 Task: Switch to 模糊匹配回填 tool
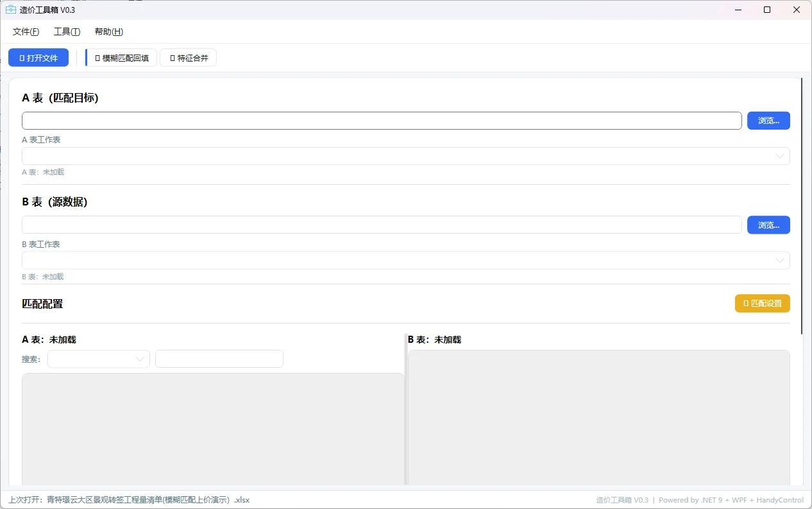pyautogui.click(x=121, y=58)
